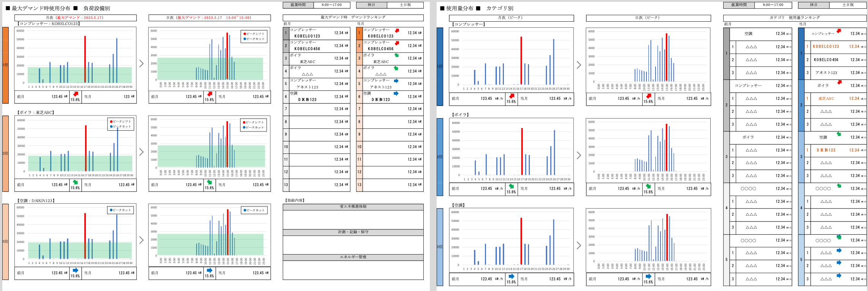Image resolution: width=868 pixels, height=291 pixels.
Task: Click chevron between 東芝ABC monthly and daily charts
Action: tap(141, 152)
